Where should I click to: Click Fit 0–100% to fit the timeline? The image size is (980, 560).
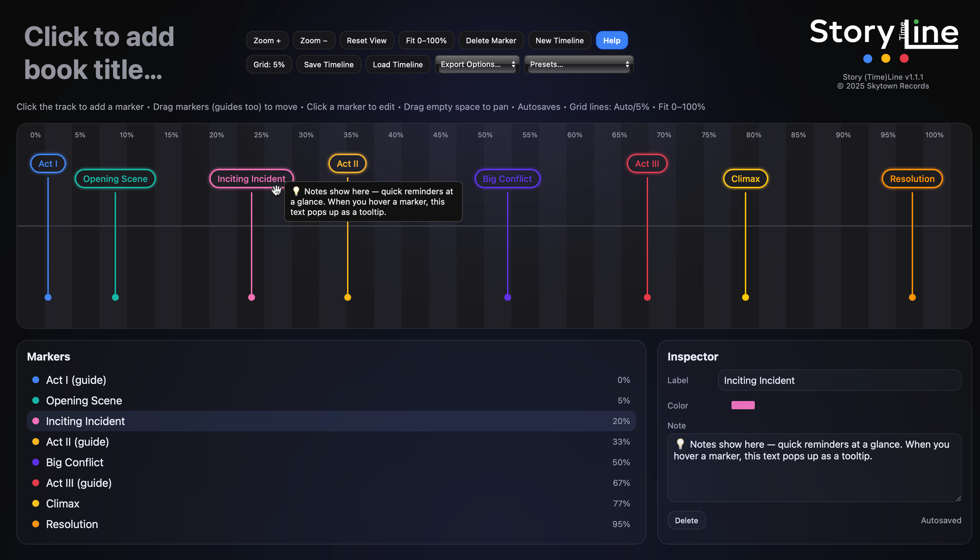(426, 40)
